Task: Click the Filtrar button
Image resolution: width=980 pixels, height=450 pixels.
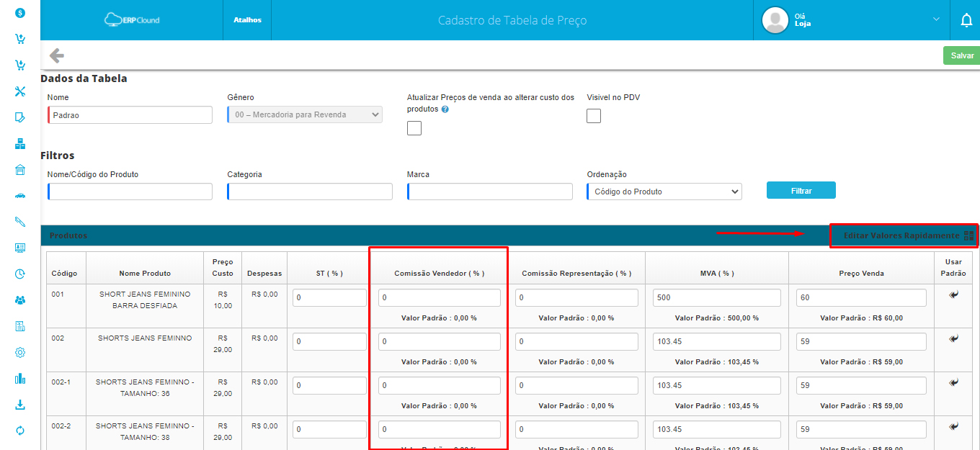Action: click(x=801, y=191)
